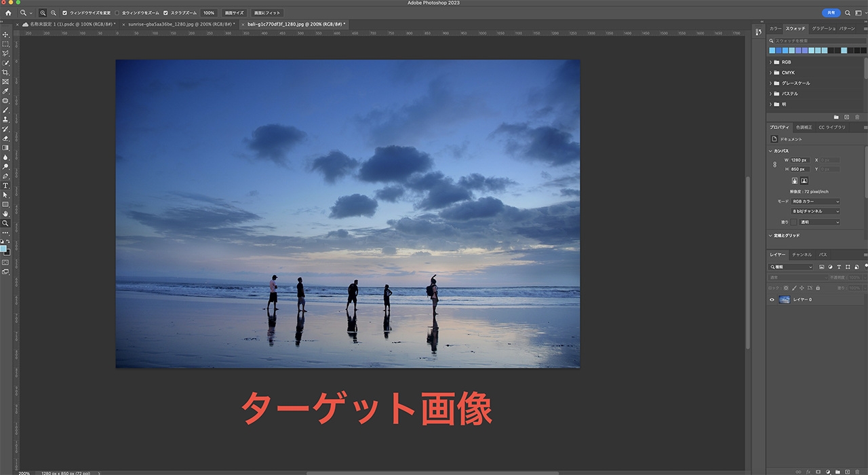Click the landscape orientation canvas icon
This screenshot has width=868, height=475.
804,180
